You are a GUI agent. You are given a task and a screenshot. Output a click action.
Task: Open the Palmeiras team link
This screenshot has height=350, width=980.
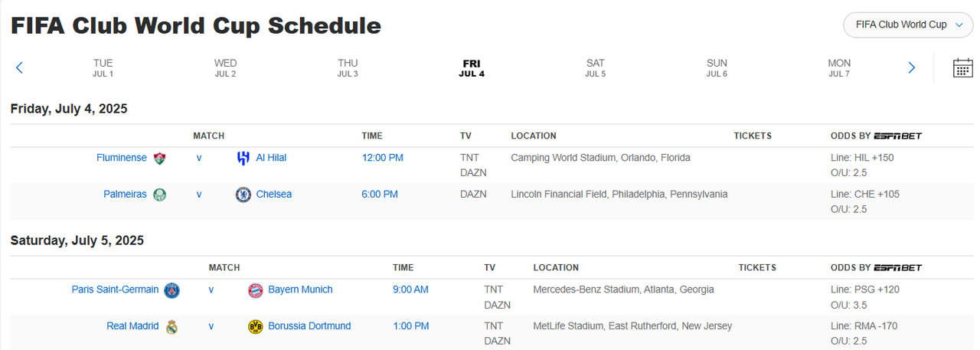(125, 195)
